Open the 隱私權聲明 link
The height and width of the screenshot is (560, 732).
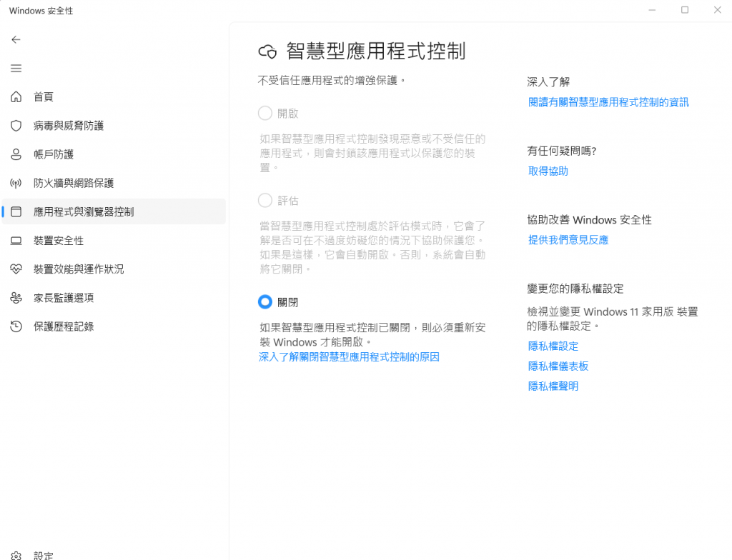pos(553,386)
